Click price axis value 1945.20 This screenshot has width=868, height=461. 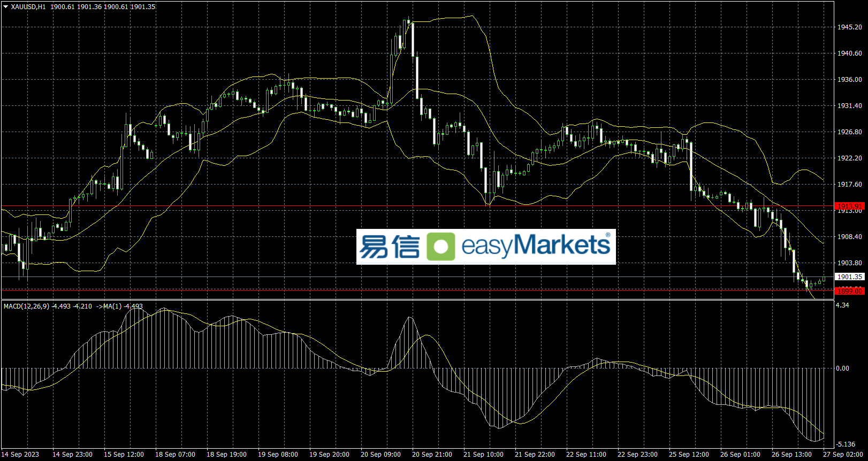coord(850,27)
